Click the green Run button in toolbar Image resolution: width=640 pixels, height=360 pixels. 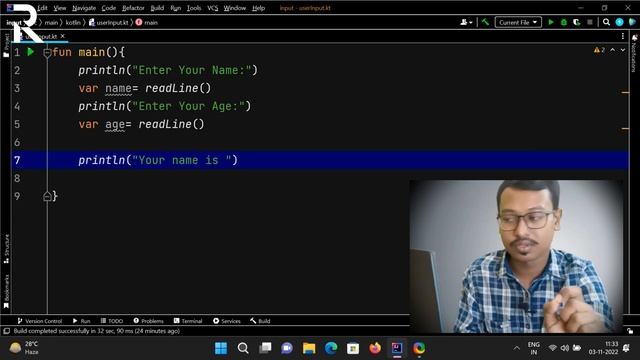pyautogui.click(x=551, y=22)
